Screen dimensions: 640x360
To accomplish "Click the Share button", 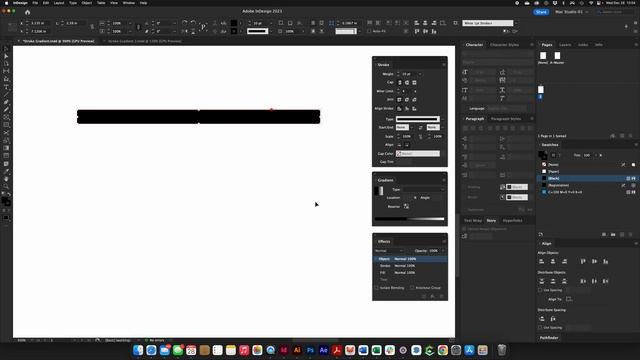I will 541,12.
